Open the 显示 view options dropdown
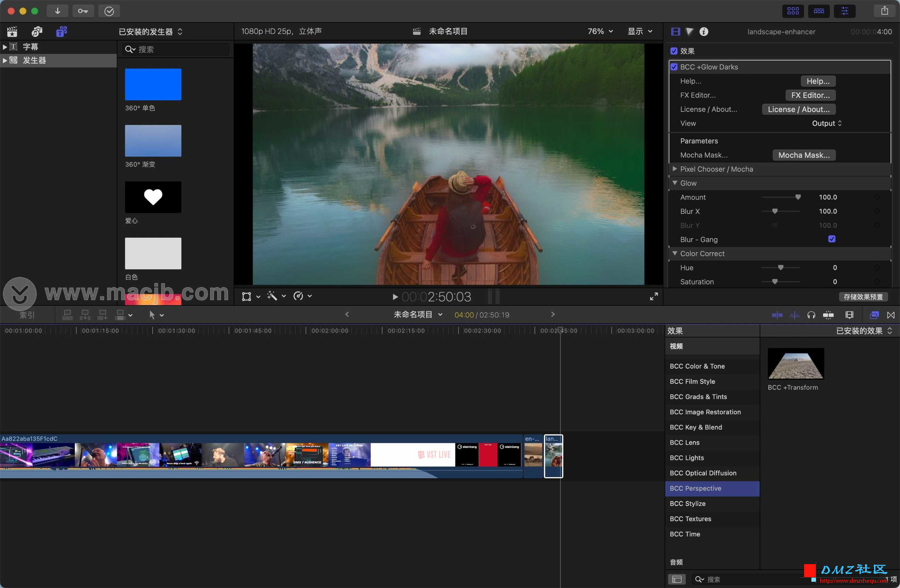The height and width of the screenshot is (588, 900). (640, 31)
